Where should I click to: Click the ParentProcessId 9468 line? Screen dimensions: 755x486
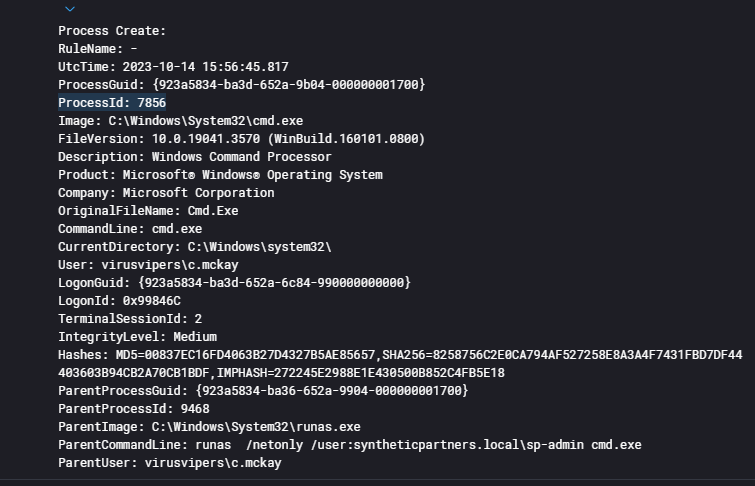tap(133, 409)
